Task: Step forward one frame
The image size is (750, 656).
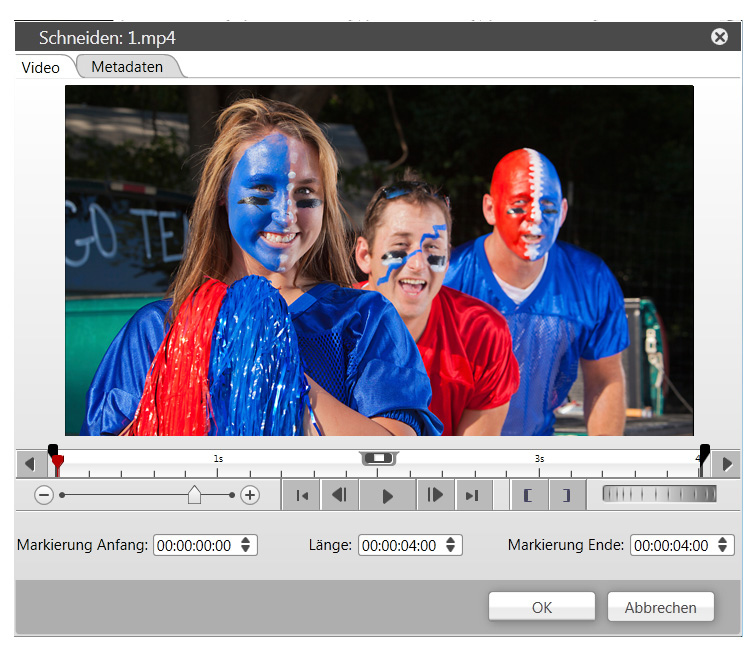Action: click(435, 495)
